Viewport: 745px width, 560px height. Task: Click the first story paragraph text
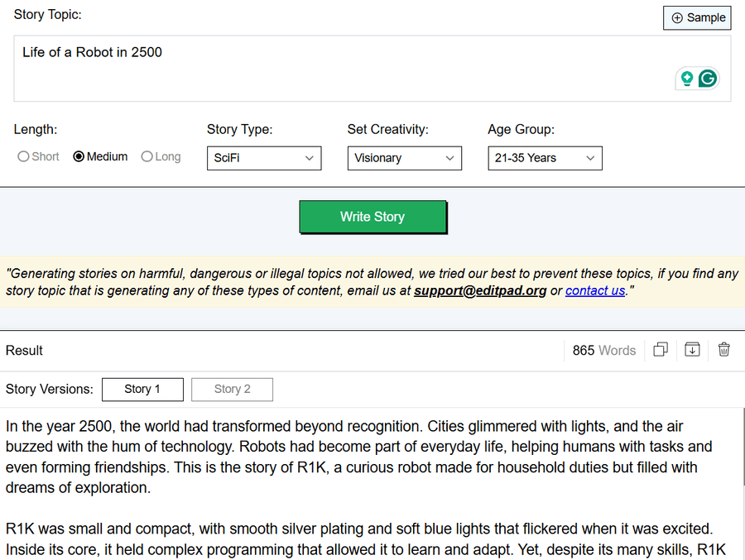[x=358, y=457]
